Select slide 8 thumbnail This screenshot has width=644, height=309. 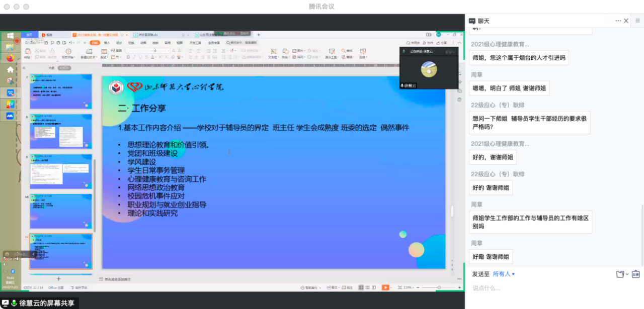61,132
